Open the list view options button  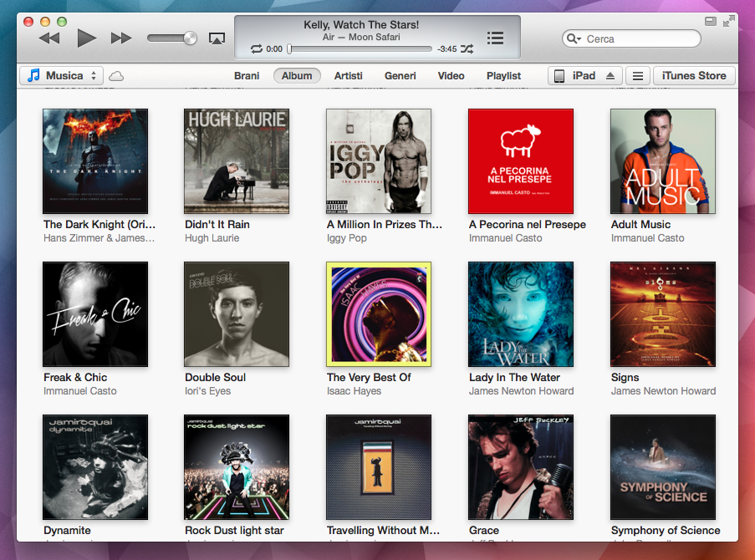(638, 75)
